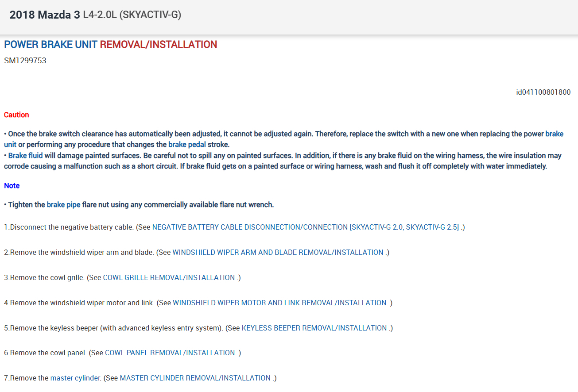Follow the COWL GRILLE REMOVAL/INSTALLATION link

tap(169, 277)
